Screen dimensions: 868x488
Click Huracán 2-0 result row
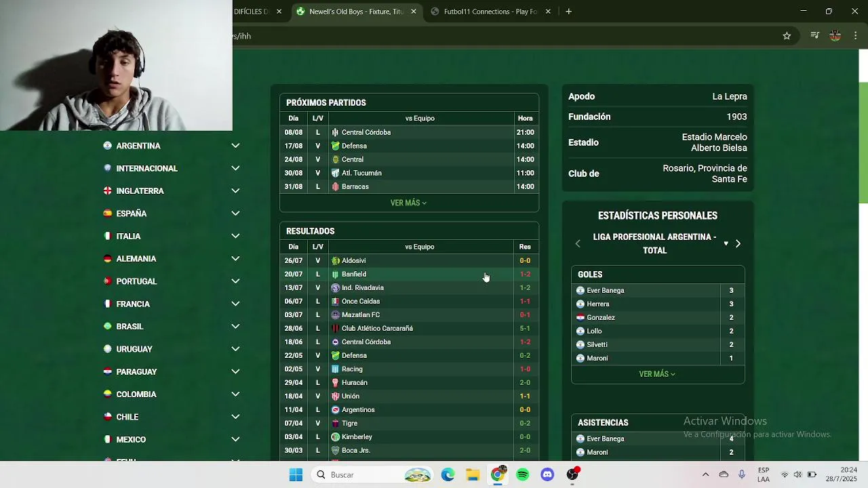click(410, 382)
